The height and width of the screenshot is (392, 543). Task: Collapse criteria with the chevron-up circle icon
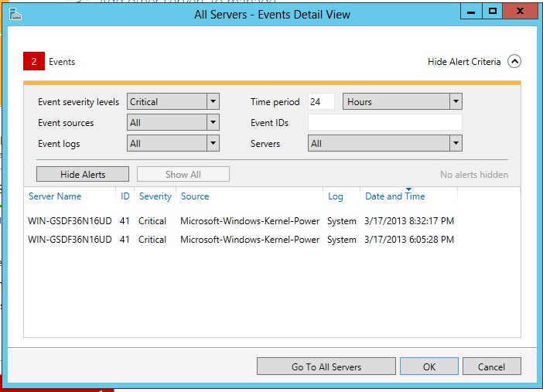point(514,62)
